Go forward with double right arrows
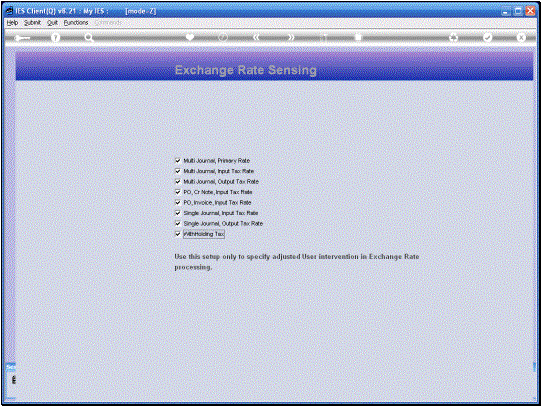This screenshot has width=541, height=406. [291, 37]
